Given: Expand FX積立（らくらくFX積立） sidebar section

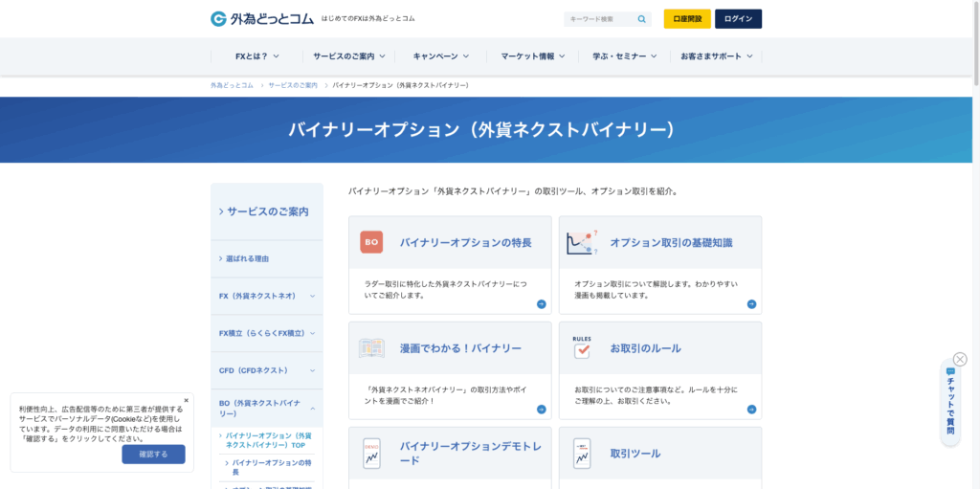Looking at the screenshot, I should point(267,333).
